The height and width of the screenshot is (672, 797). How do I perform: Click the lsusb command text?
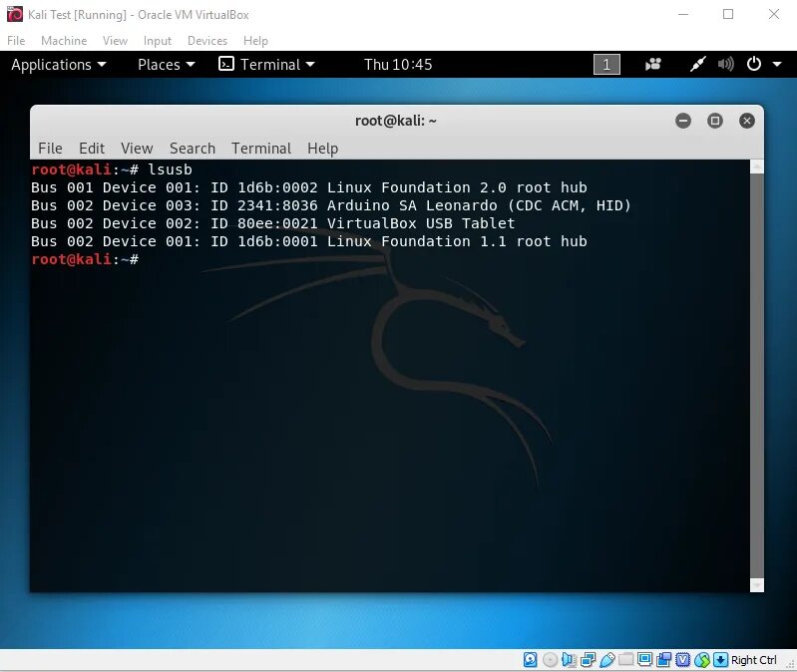coord(170,169)
